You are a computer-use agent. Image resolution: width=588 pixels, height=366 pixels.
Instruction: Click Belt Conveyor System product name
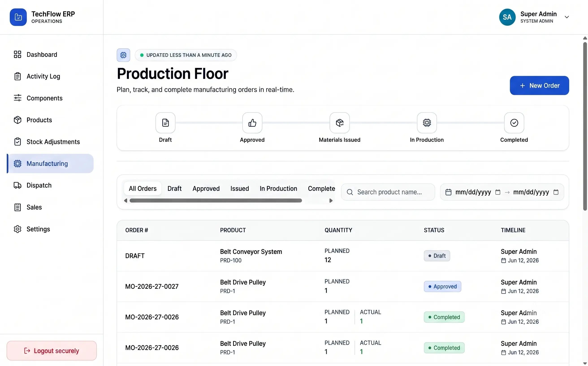(251, 252)
